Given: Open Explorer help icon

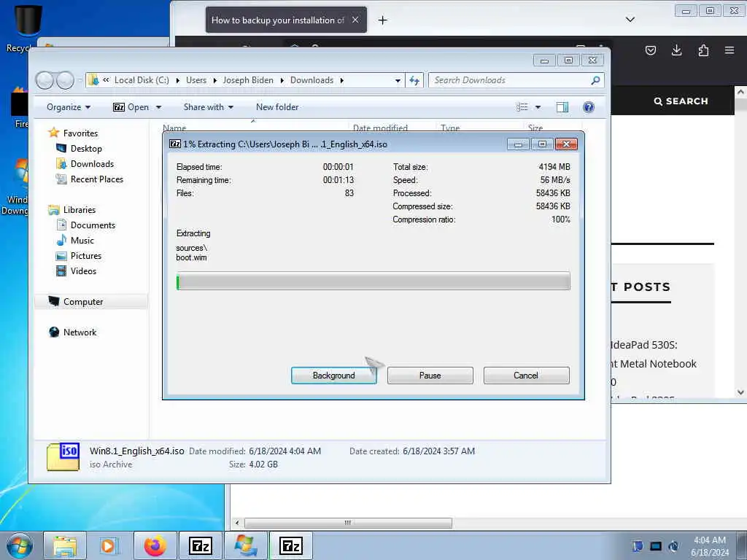Looking at the screenshot, I should point(589,107).
